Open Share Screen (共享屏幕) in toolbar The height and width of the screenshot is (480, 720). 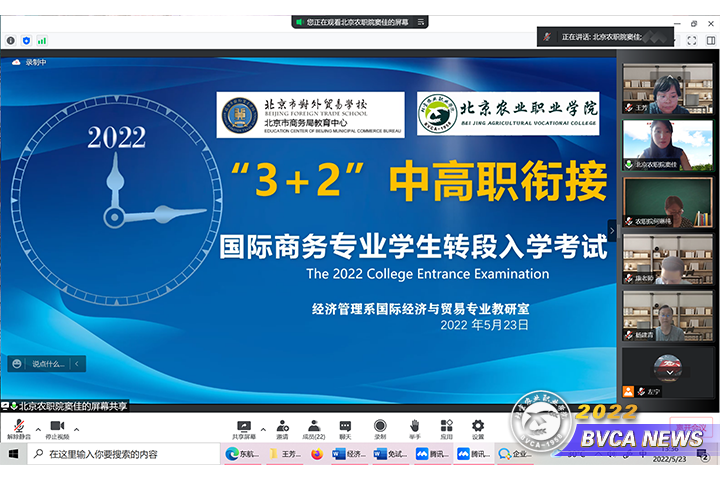point(243,425)
